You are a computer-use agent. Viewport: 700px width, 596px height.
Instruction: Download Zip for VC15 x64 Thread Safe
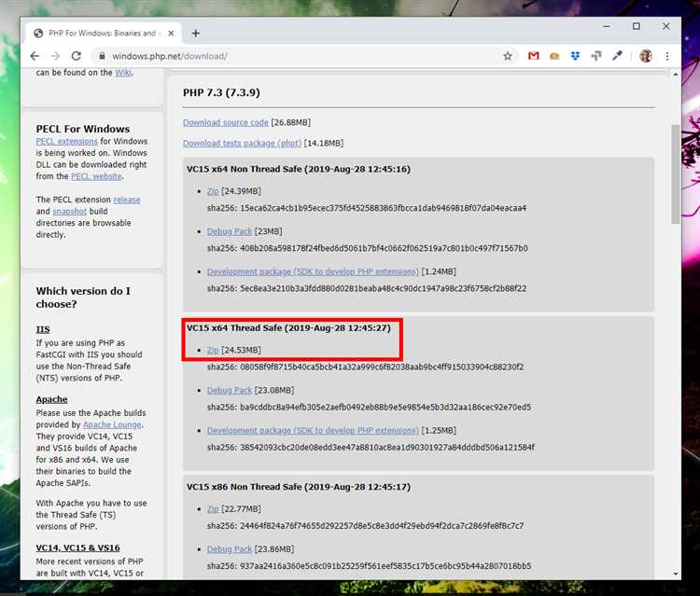pyautogui.click(x=213, y=350)
